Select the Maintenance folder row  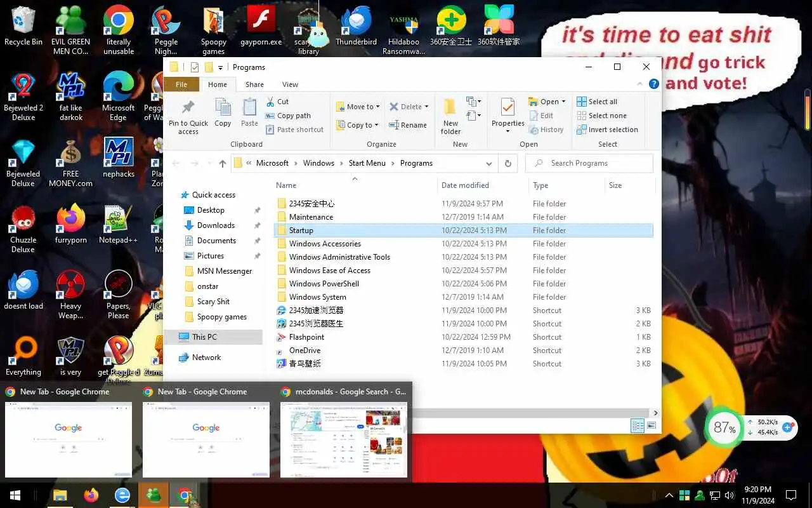click(x=463, y=217)
